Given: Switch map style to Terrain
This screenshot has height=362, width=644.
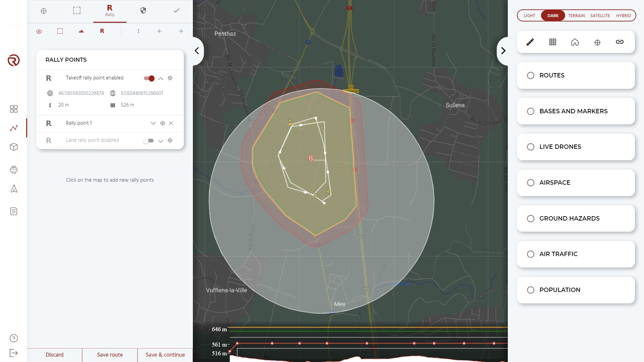Looking at the screenshot, I should pyautogui.click(x=576, y=16).
